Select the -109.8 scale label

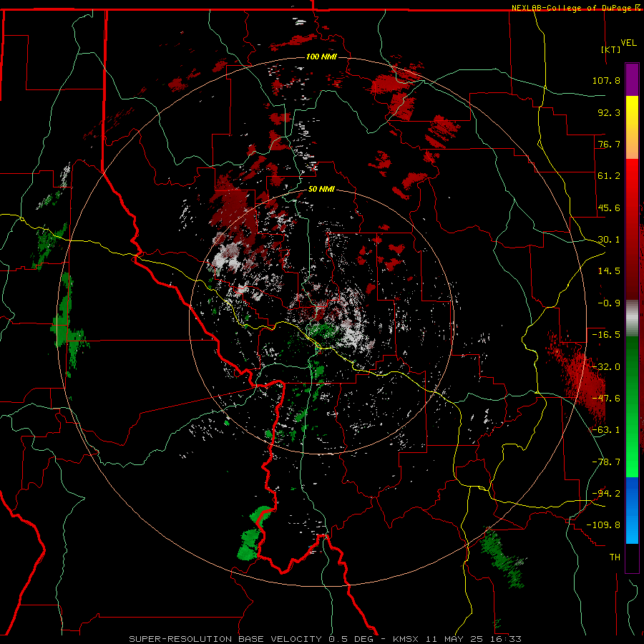tap(603, 525)
